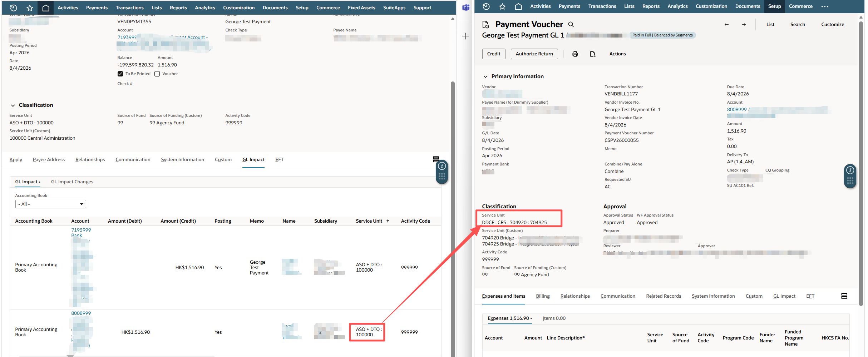Click shortcuts star icon in left window
868x357 pixels.
click(30, 8)
